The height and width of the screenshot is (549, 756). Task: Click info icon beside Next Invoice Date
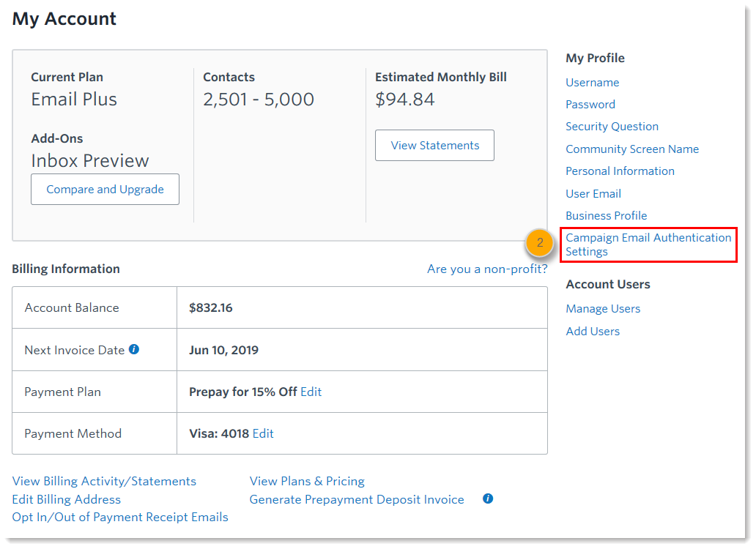[134, 349]
